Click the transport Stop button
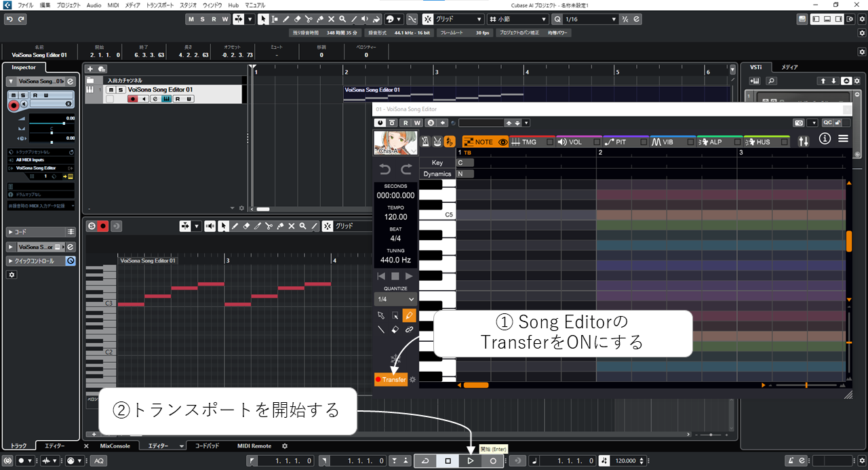This screenshot has height=470, width=868. tap(448, 461)
